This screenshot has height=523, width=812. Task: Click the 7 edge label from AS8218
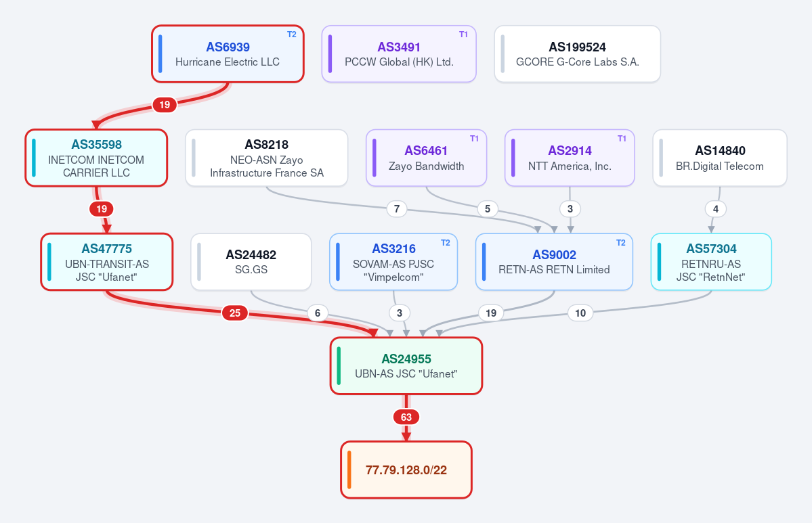398,209
